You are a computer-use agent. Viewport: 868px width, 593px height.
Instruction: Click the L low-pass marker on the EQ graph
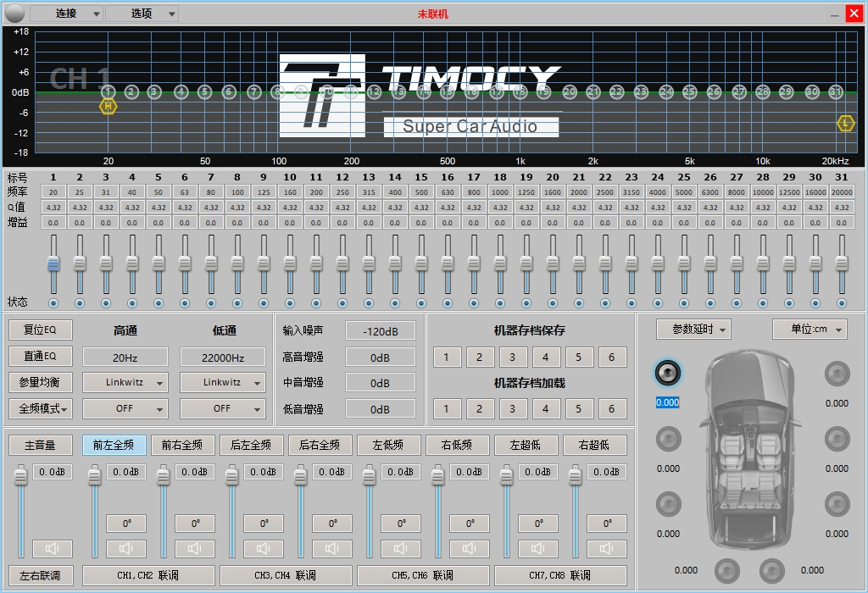[845, 124]
